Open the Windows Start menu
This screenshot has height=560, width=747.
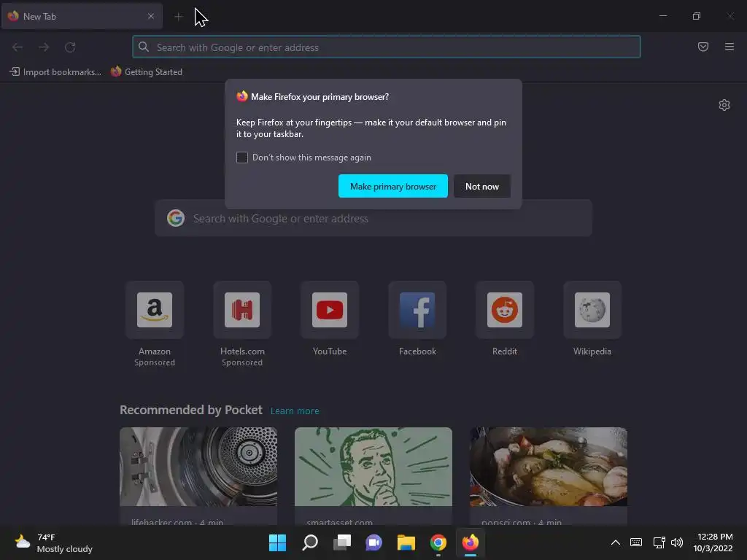[x=277, y=542]
